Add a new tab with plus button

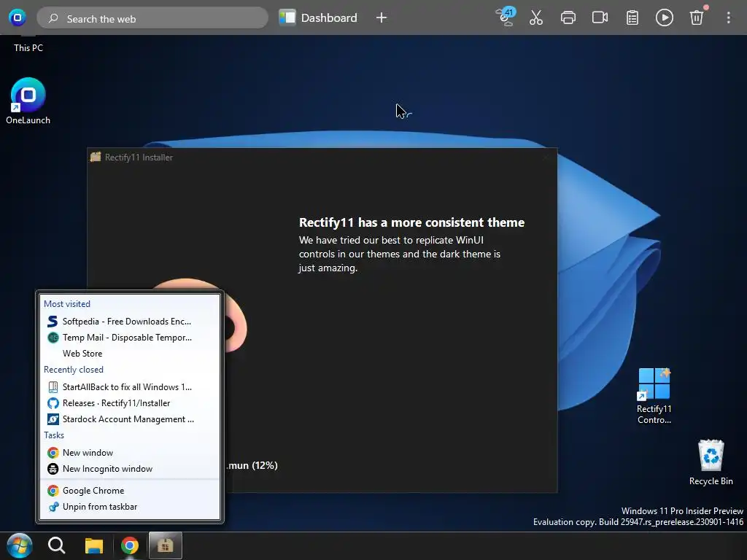381,17
